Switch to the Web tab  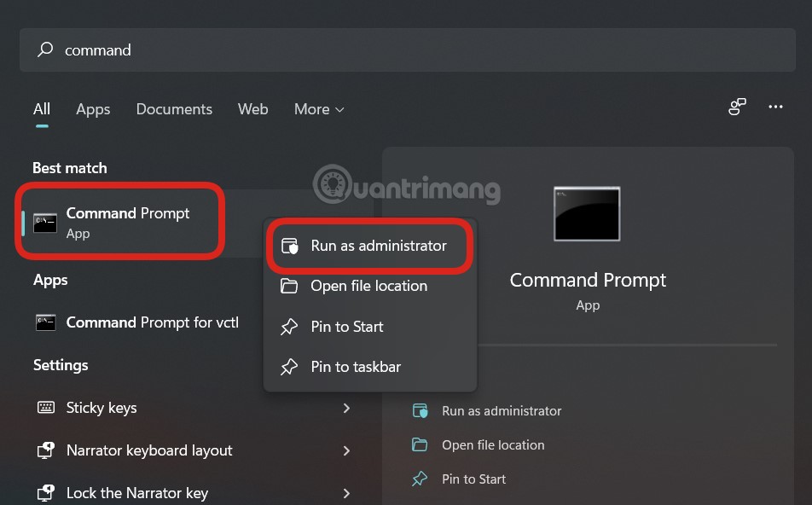252,109
